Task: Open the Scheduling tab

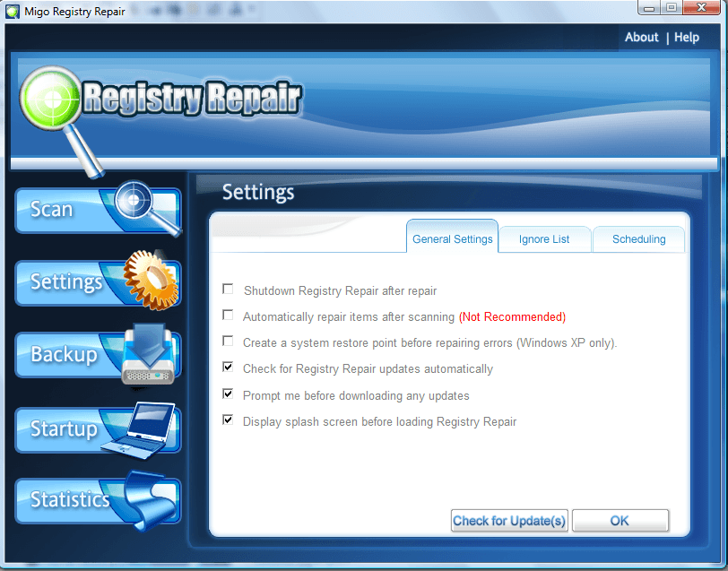Action: coord(638,238)
